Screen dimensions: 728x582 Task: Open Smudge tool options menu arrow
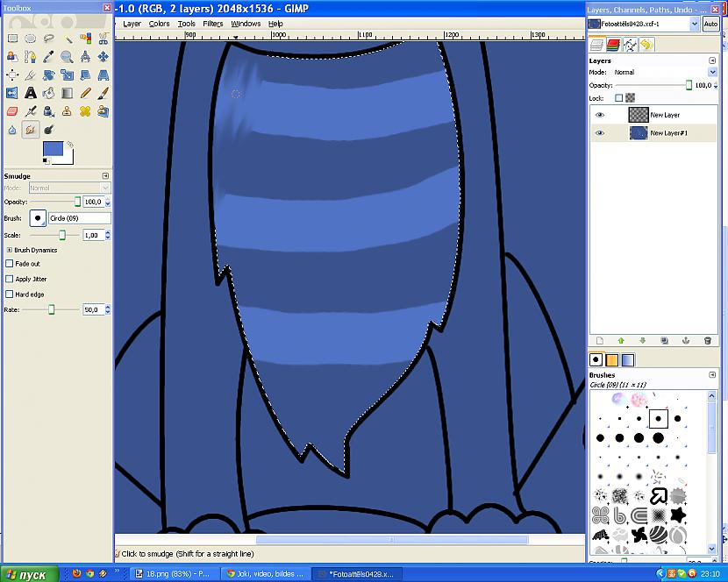tap(105, 176)
